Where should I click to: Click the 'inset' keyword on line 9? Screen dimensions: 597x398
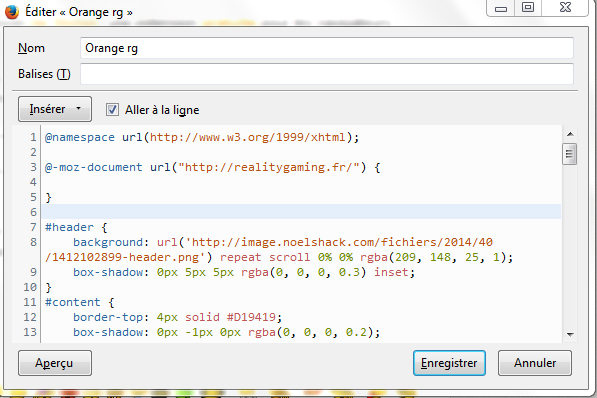coord(391,272)
